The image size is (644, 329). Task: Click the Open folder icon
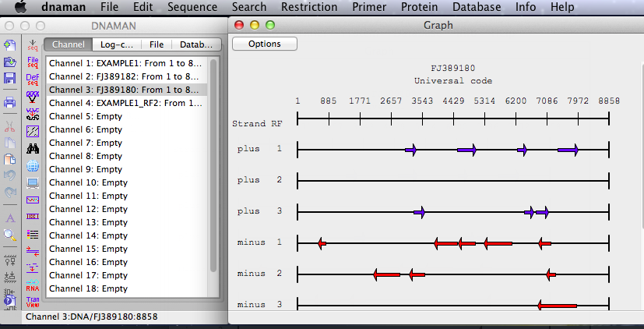(x=10, y=62)
